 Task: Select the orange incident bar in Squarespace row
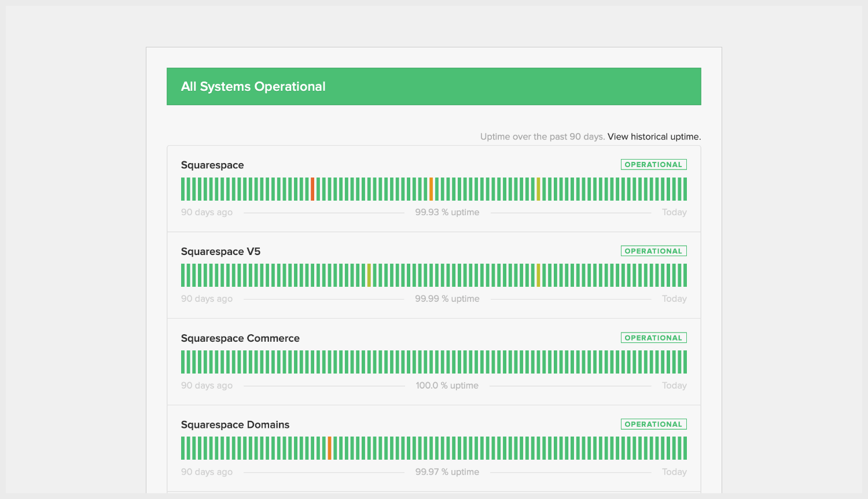431,189
